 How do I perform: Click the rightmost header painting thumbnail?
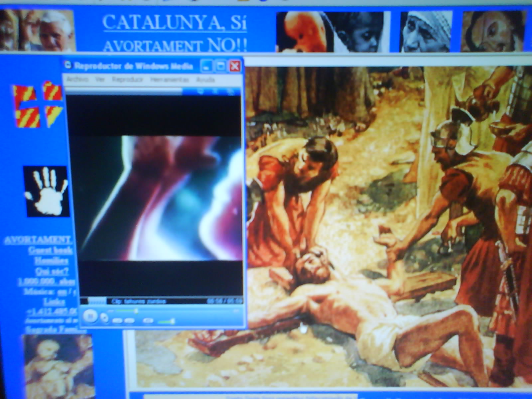click(x=493, y=31)
